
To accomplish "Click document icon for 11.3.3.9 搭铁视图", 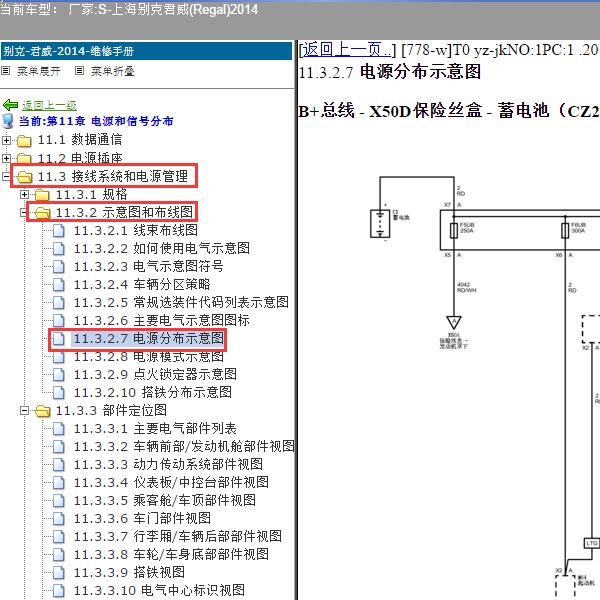I will [x=59, y=572].
